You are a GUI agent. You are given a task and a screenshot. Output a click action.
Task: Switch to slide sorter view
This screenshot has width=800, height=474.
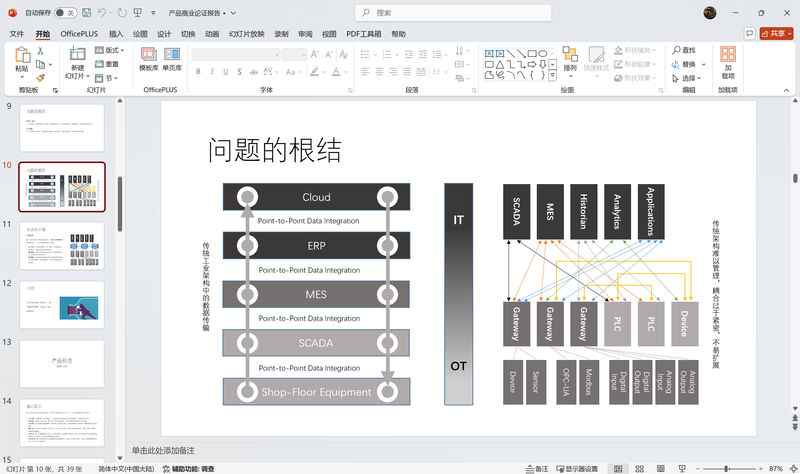[639, 468]
